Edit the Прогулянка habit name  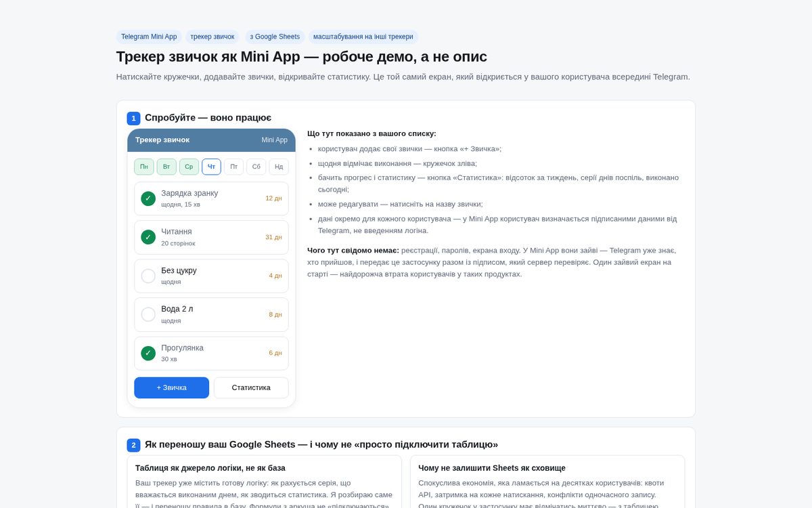point(182,347)
